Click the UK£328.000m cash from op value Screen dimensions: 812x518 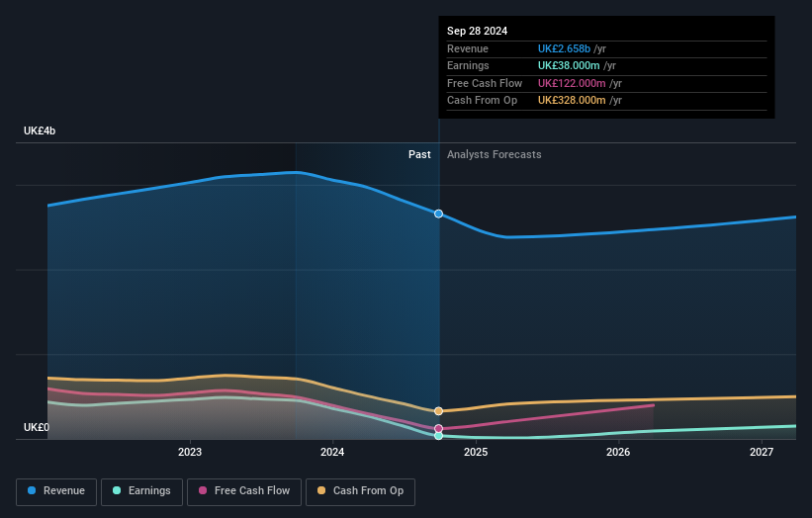(x=572, y=101)
